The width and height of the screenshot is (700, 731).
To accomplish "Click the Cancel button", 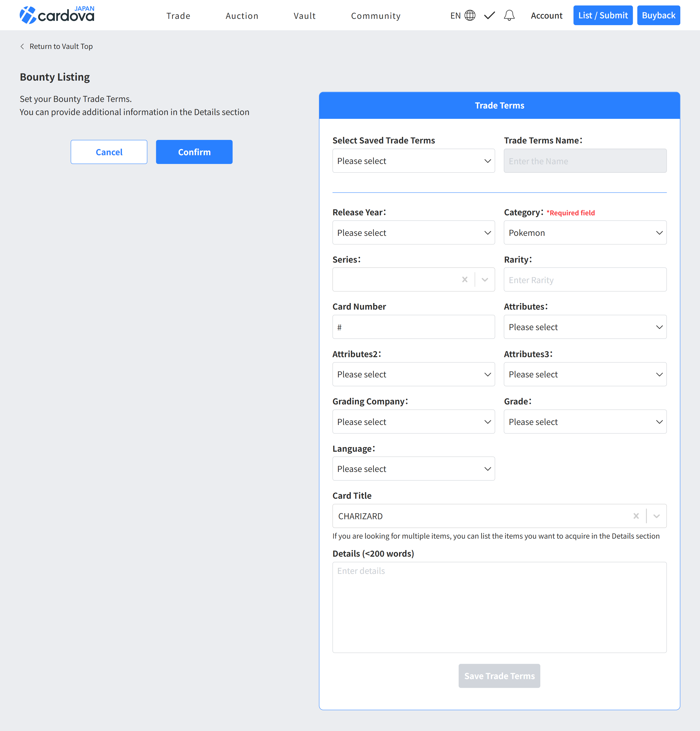I will [109, 152].
